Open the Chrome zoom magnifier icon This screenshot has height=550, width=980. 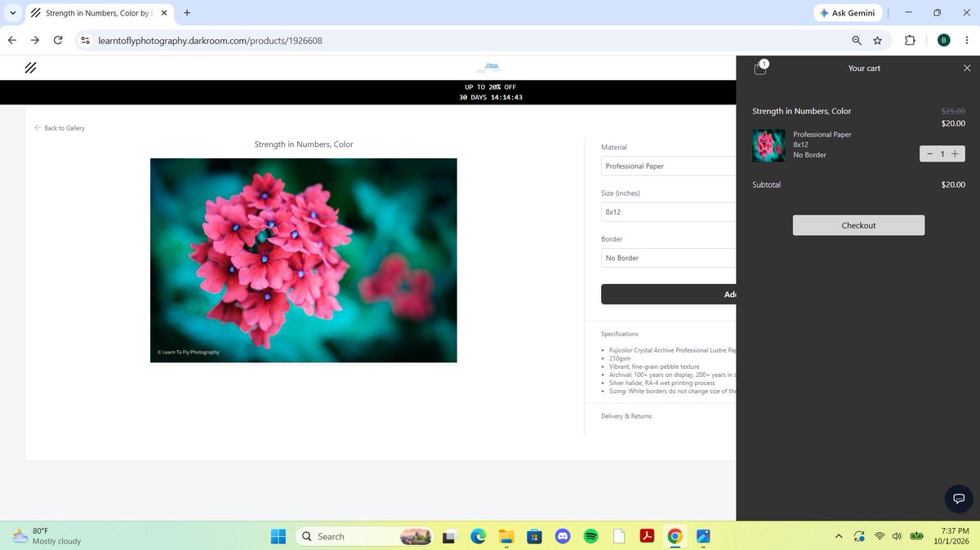click(856, 40)
